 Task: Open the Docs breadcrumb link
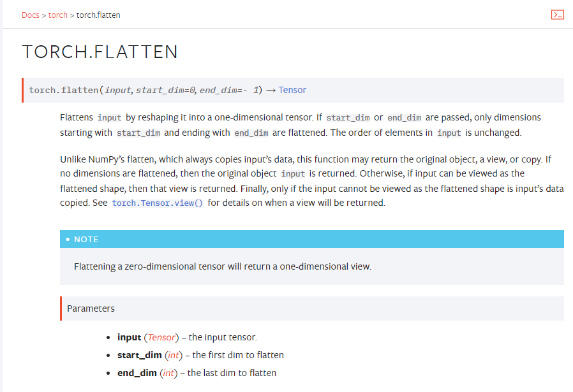pyautogui.click(x=30, y=15)
